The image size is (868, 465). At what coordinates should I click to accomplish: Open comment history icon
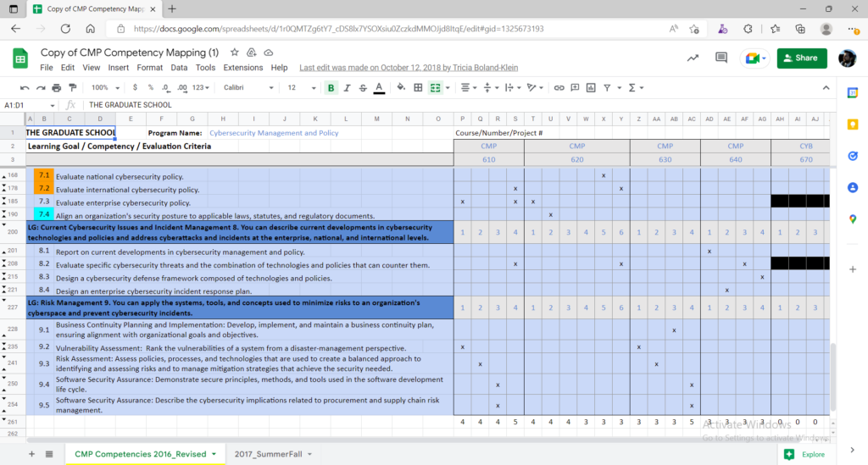(x=721, y=58)
